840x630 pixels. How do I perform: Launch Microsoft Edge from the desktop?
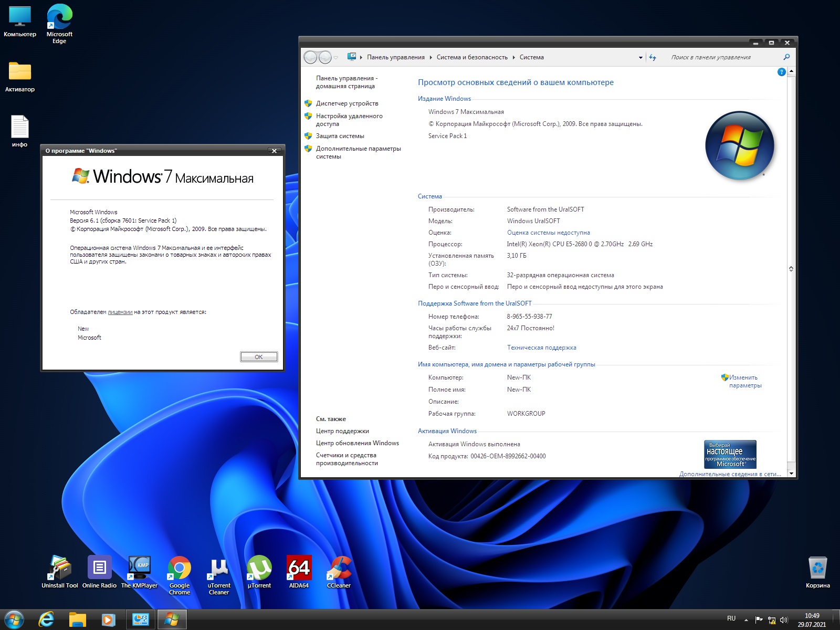tap(59, 23)
